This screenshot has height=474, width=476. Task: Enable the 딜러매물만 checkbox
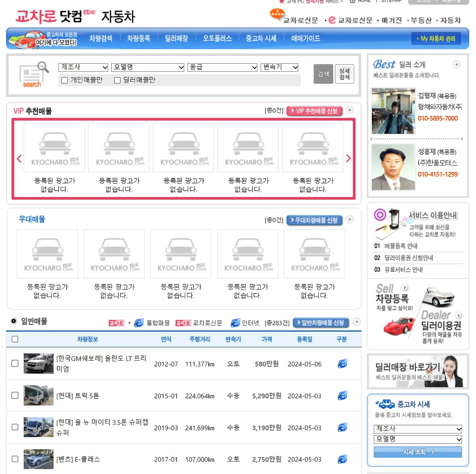pos(117,80)
